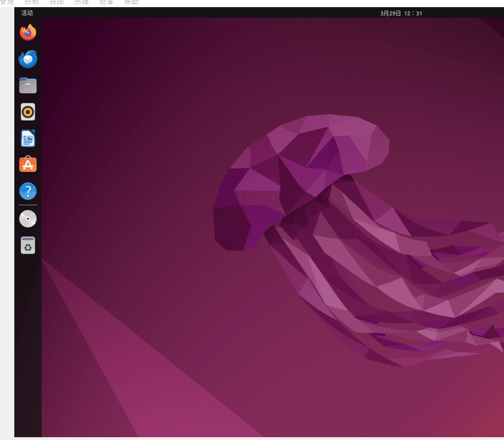
Task: Open the Help question mark icon
Action: (28, 191)
